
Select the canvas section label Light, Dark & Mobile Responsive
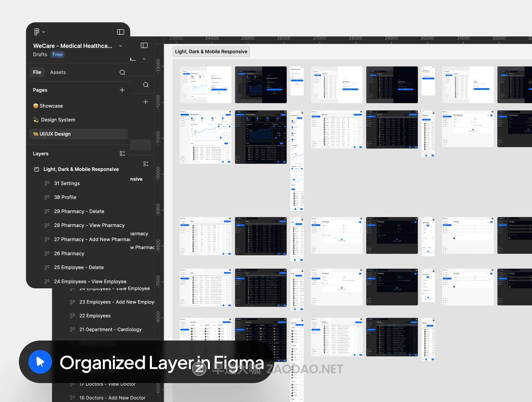(211, 52)
